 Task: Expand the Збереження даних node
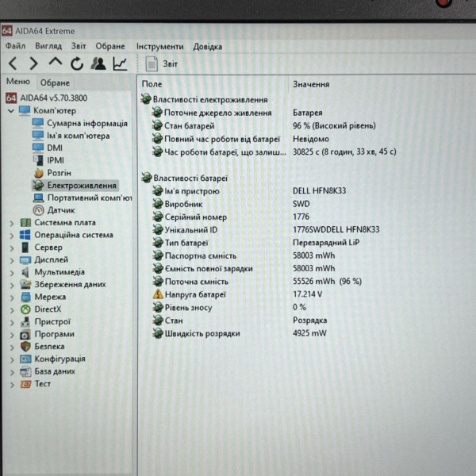[12, 285]
